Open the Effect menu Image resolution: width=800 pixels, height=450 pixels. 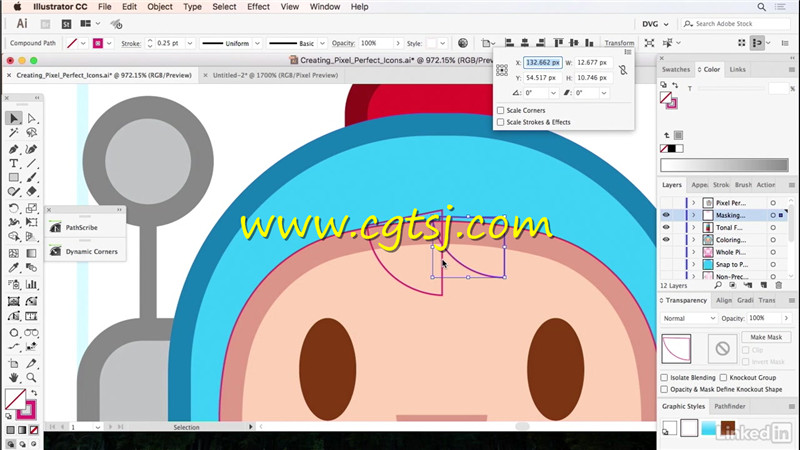258,7
